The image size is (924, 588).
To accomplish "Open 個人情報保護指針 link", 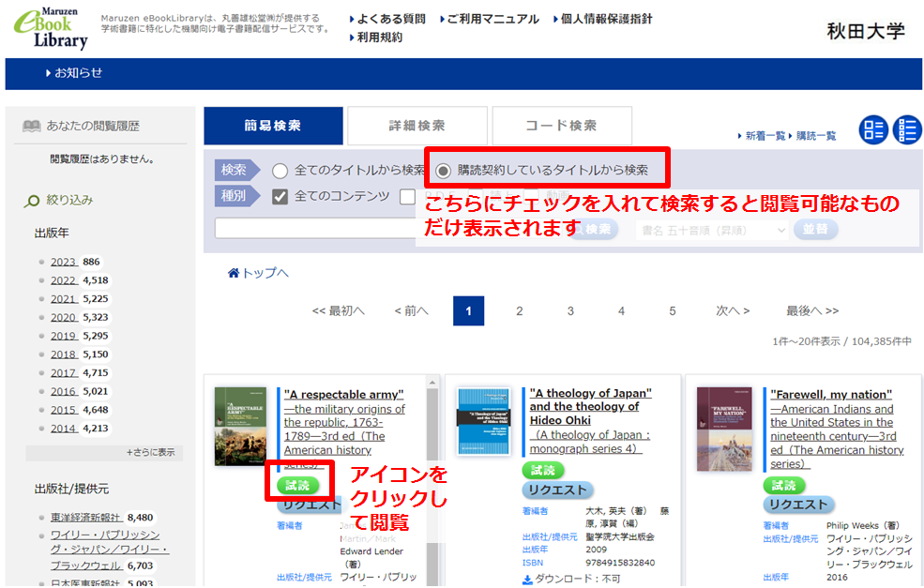I will pyautogui.click(x=603, y=19).
